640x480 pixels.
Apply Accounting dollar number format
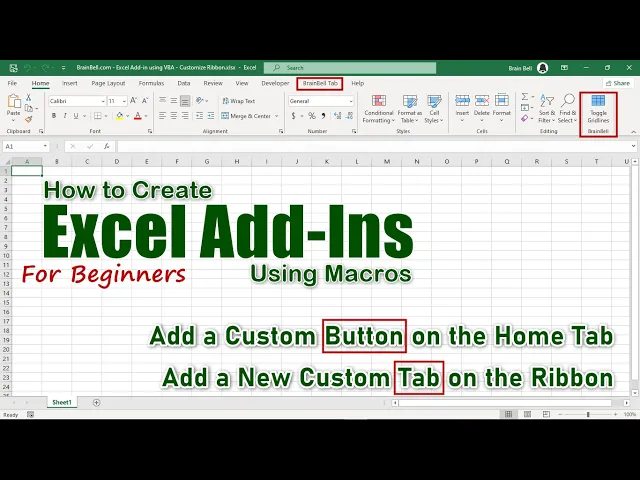pyautogui.click(x=293, y=116)
